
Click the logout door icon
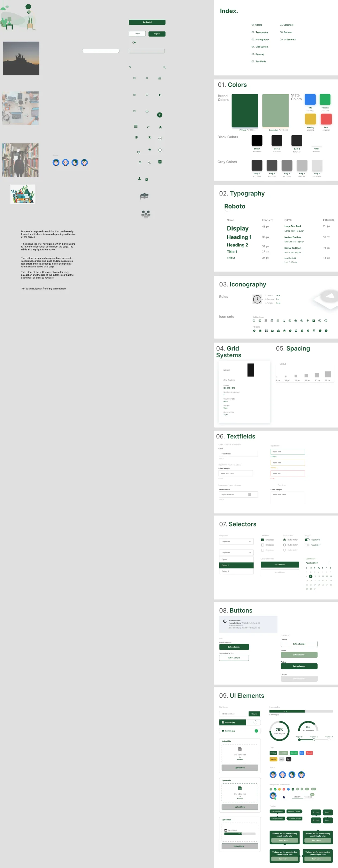149,162
